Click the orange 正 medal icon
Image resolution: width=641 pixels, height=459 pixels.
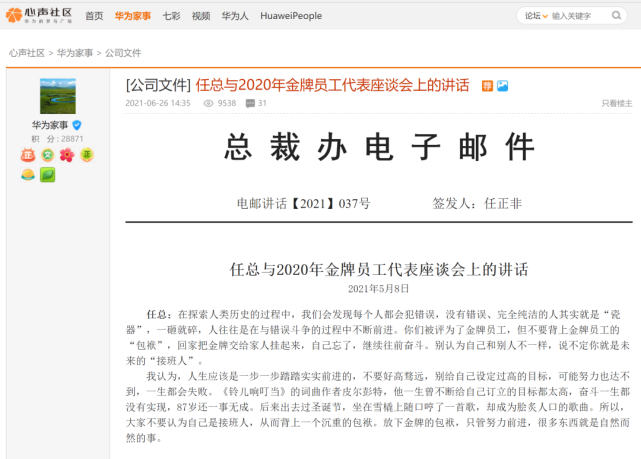[x=87, y=155]
